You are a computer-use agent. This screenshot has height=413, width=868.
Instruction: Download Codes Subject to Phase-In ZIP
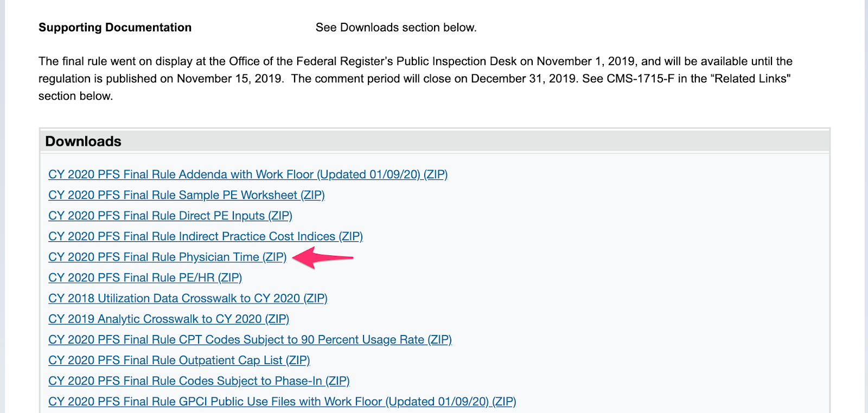click(x=199, y=380)
